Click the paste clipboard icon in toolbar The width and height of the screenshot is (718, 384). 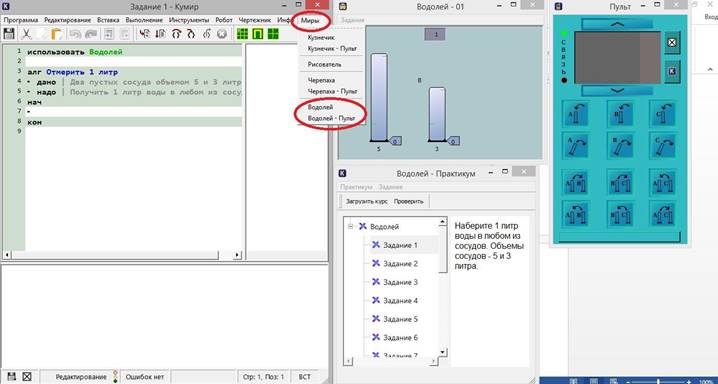(57, 34)
